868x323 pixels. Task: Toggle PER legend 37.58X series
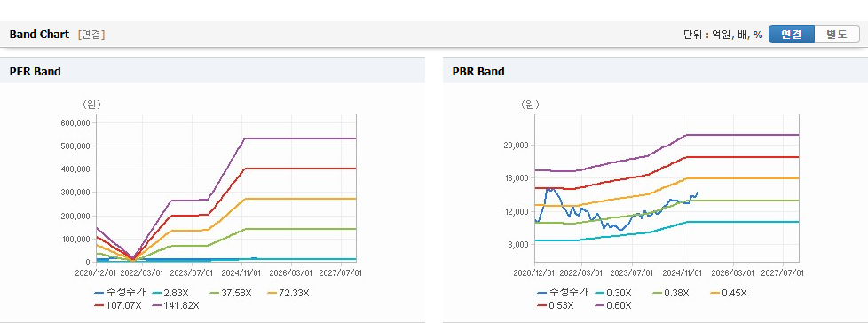(x=230, y=292)
